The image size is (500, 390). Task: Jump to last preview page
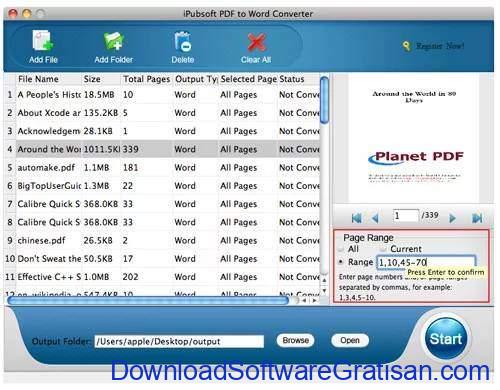pos(477,218)
